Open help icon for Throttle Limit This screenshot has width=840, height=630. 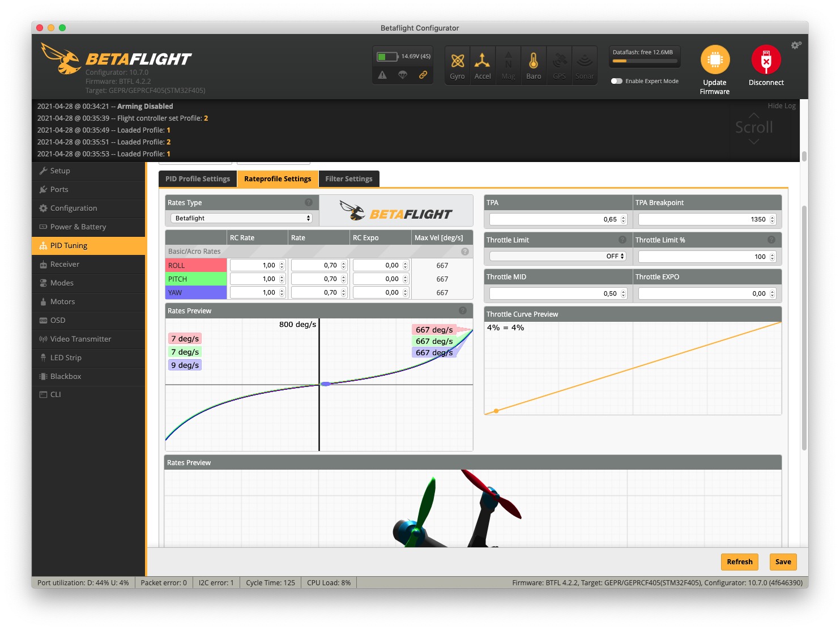pyautogui.click(x=622, y=240)
